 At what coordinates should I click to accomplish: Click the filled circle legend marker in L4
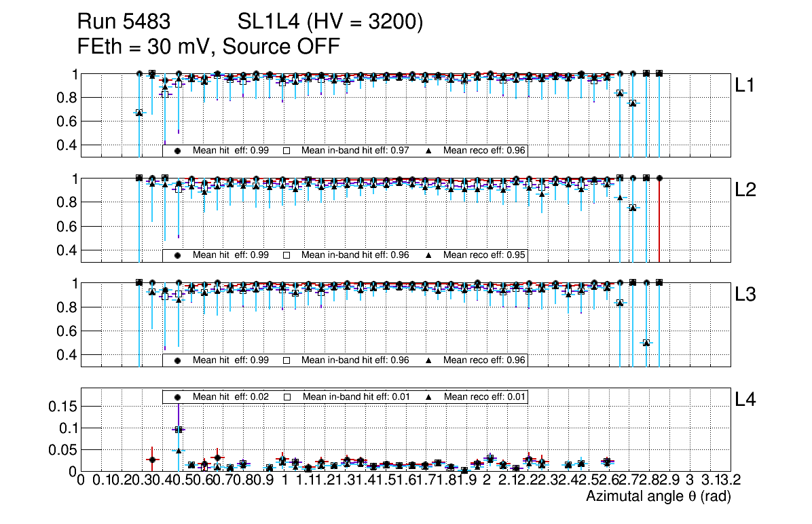(178, 396)
